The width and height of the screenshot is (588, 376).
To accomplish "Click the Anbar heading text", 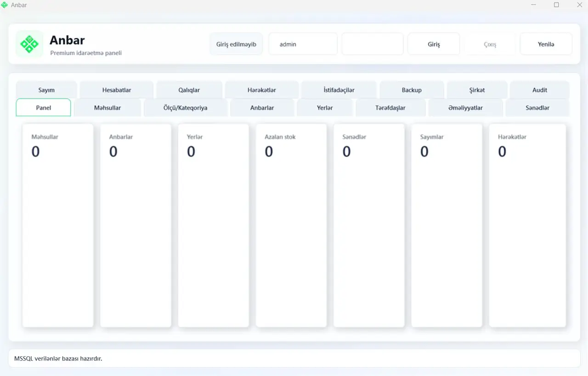I will (x=67, y=40).
